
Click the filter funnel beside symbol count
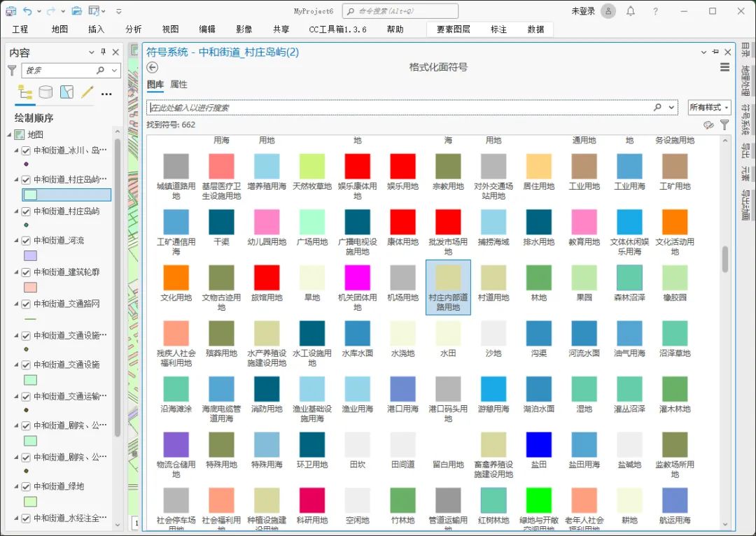pos(724,125)
